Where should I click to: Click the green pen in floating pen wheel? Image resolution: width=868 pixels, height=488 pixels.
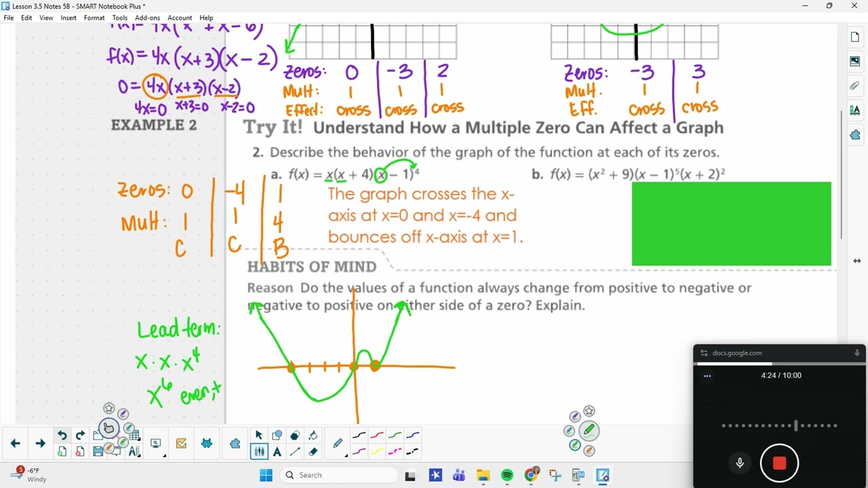(589, 430)
